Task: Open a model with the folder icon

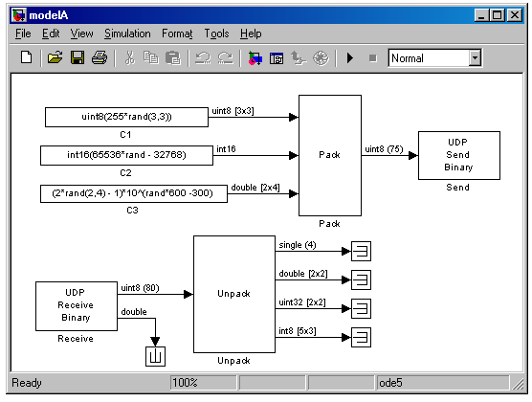Action: (55, 57)
